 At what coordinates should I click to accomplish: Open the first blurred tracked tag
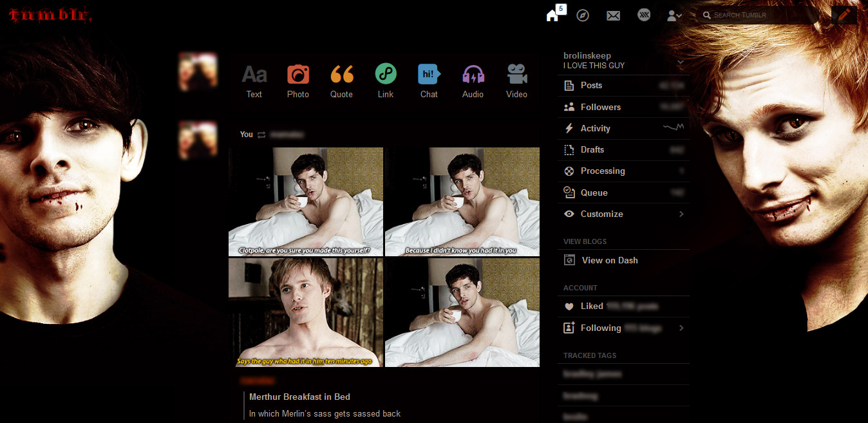pyautogui.click(x=592, y=374)
